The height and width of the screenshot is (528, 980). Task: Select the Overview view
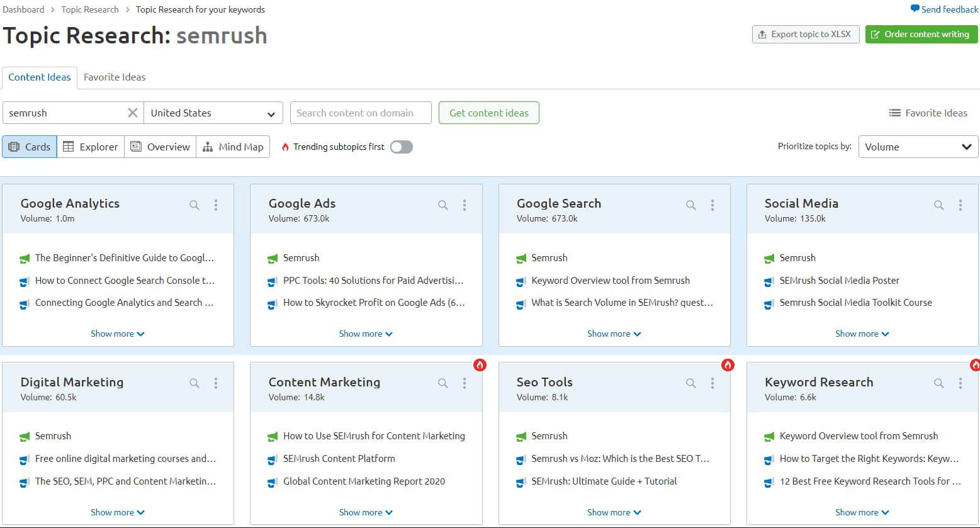[x=161, y=147]
